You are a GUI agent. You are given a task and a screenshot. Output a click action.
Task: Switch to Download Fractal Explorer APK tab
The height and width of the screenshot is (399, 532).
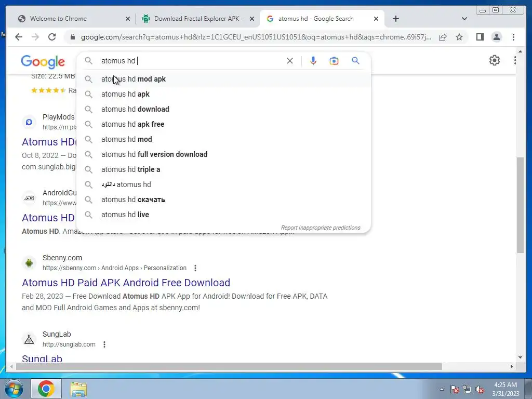click(x=198, y=19)
